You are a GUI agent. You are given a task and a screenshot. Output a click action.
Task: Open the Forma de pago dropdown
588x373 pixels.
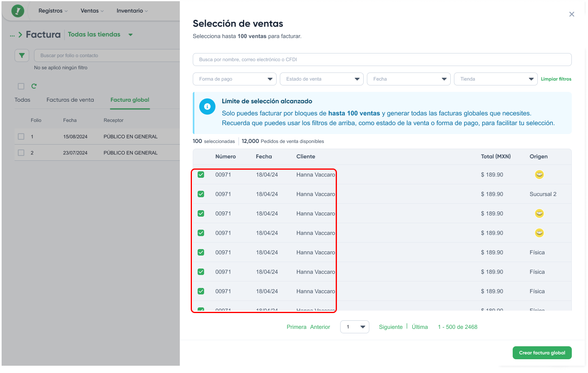coord(234,79)
